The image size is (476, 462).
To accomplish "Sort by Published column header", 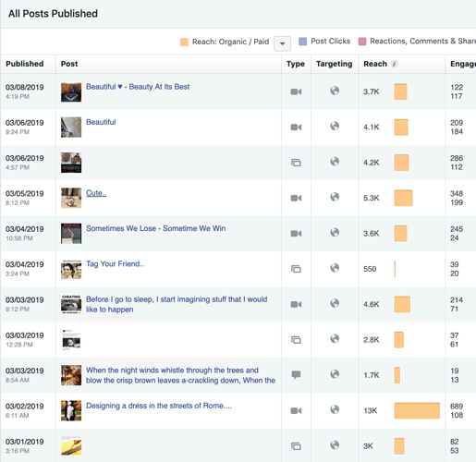I will (x=25, y=64).
